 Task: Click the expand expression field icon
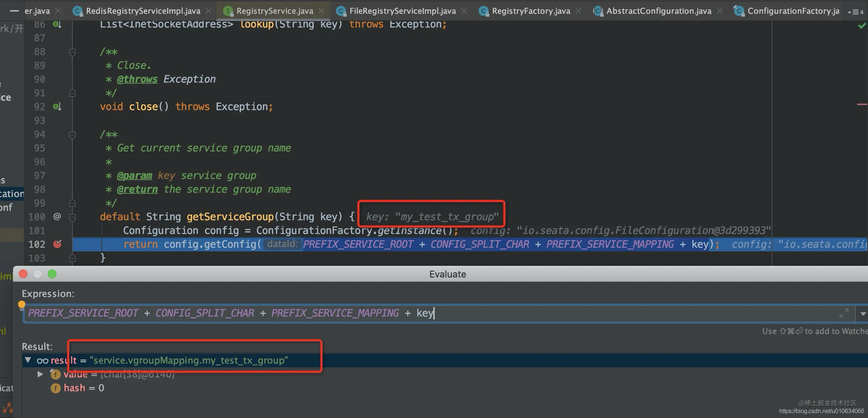844,313
